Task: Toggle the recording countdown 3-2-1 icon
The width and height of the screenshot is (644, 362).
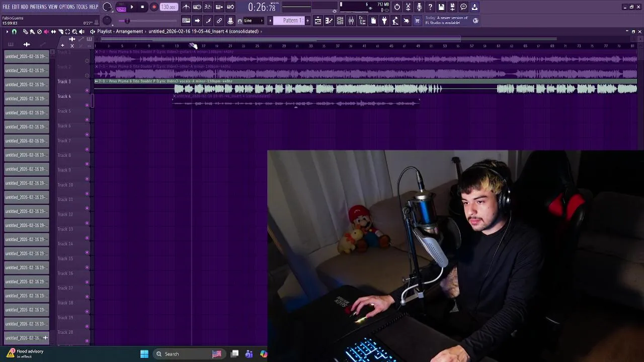Action: pos(208,7)
